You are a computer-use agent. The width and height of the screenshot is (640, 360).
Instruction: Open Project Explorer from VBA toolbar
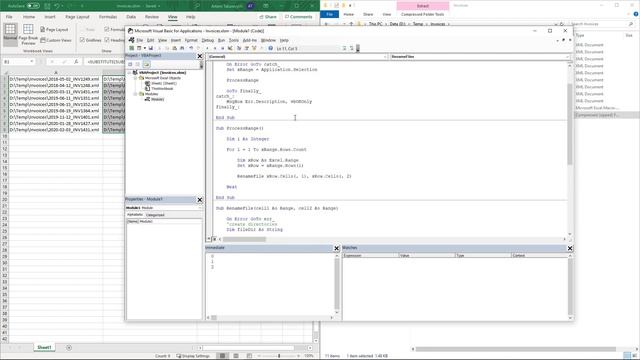(x=239, y=48)
